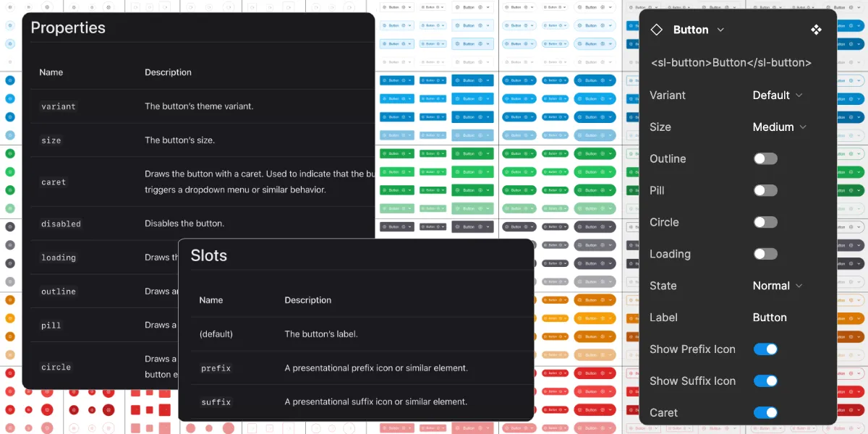
Task: Switch on the Loading toggle
Action: [765, 254]
